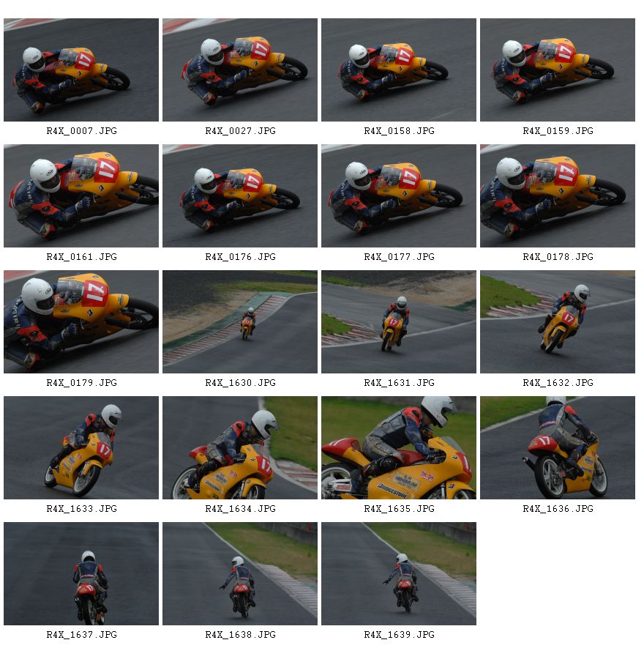Select the R4X_1638.JPG thumbnail
Image resolution: width=644 pixels, height=659 pixels.
pos(240,573)
